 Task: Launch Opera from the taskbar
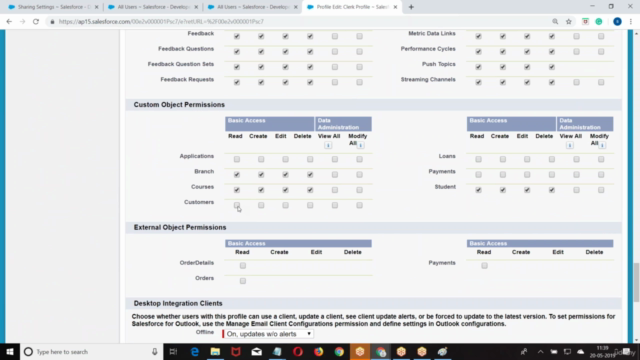tap(298, 351)
